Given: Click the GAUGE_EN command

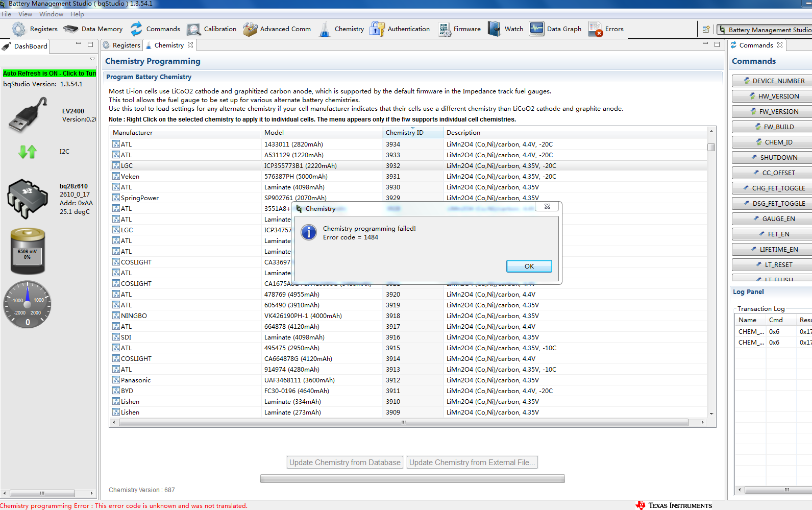Looking at the screenshot, I should click(773, 218).
